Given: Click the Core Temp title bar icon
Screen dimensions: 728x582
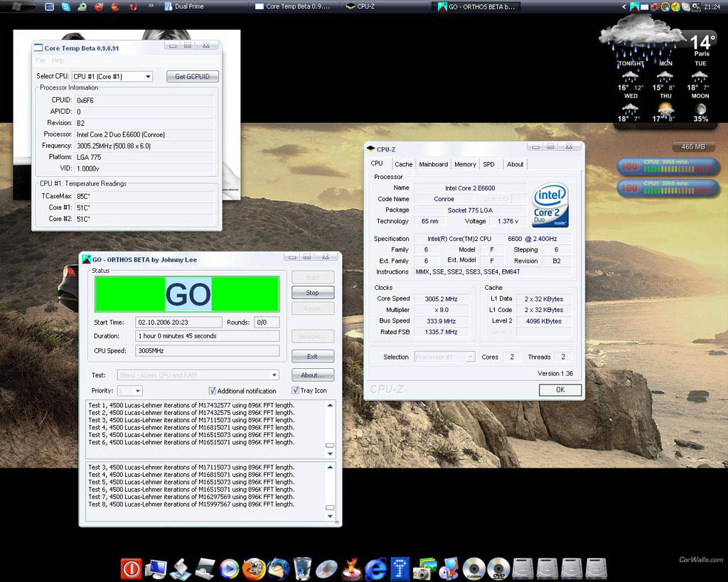Looking at the screenshot, I should (x=38, y=48).
